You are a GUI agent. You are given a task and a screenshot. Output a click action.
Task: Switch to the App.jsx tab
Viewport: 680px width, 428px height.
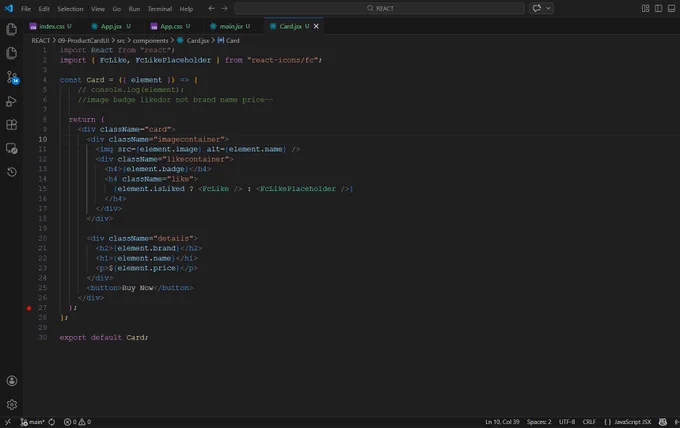[x=111, y=26]
